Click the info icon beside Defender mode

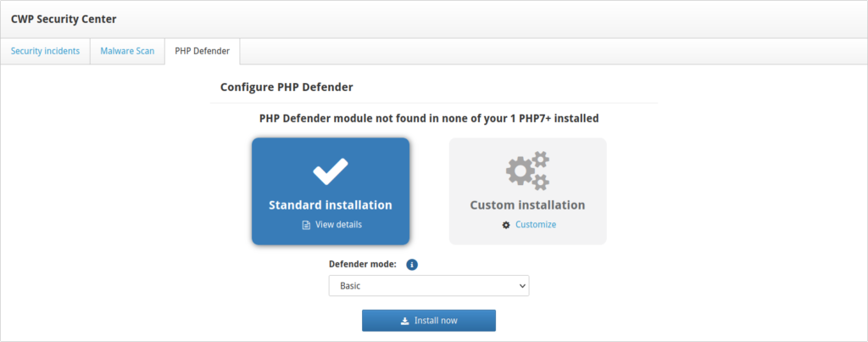coord(412,265)
